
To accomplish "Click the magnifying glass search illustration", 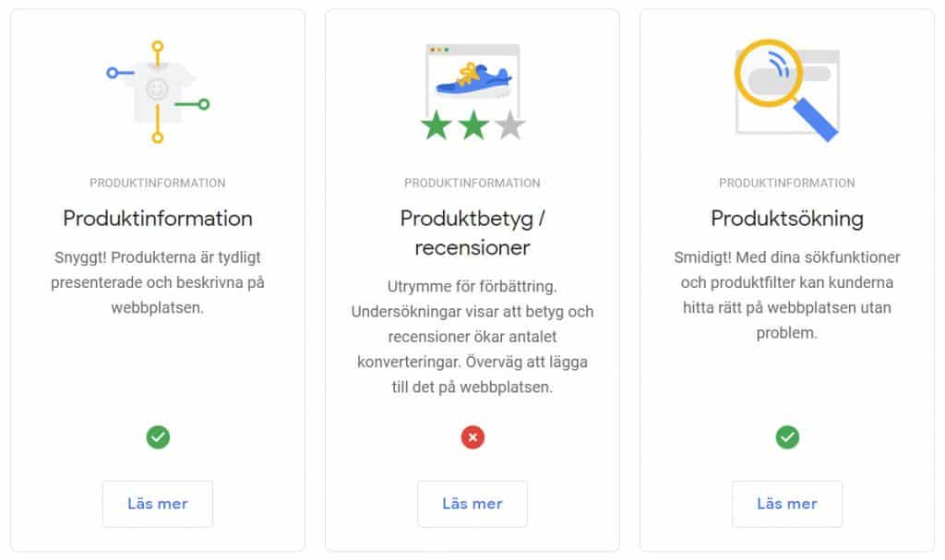I will (787, 90).
